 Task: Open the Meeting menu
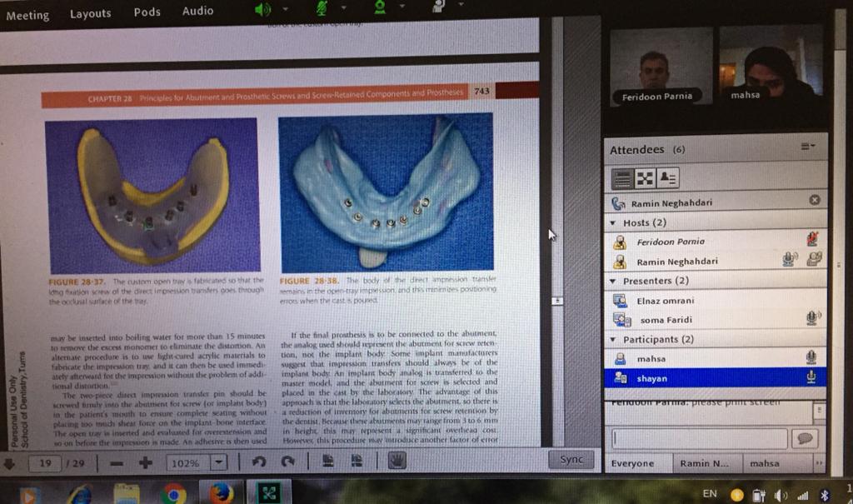pos(27,14)
